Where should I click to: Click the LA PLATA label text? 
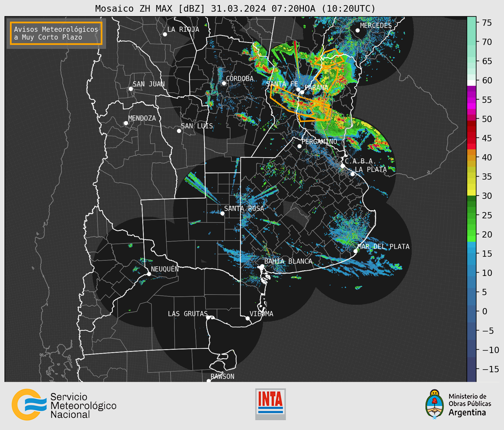[371, 169]
